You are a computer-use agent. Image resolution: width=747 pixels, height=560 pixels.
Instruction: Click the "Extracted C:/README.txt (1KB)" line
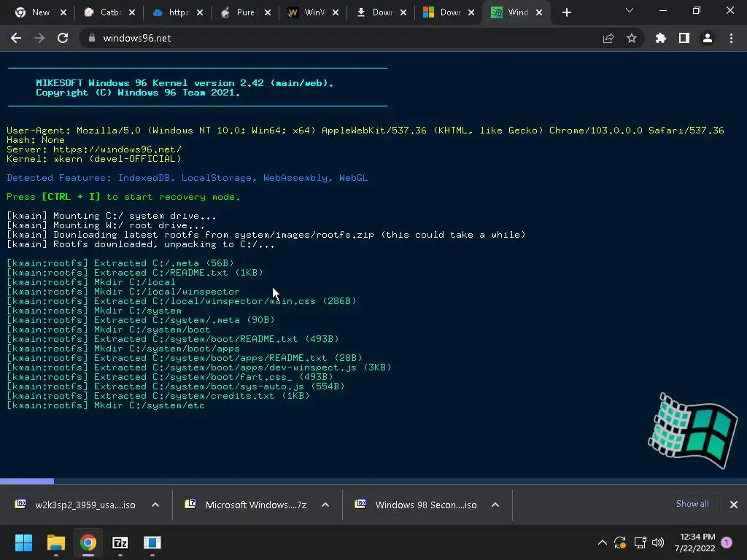click(x=135, y=273)
